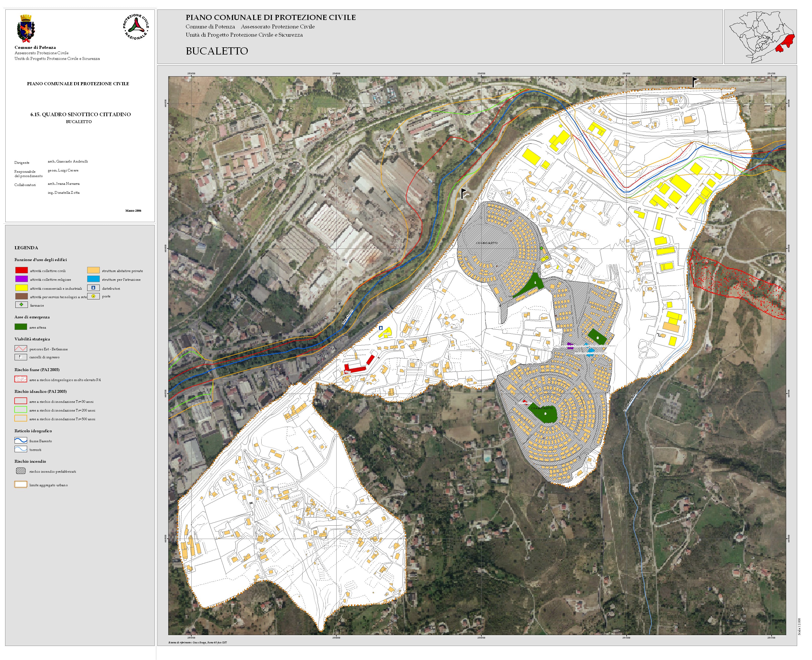This screenshot has height=660, width=812.
Task: Click the poste yellow circle legend icon
Action: 93,296
